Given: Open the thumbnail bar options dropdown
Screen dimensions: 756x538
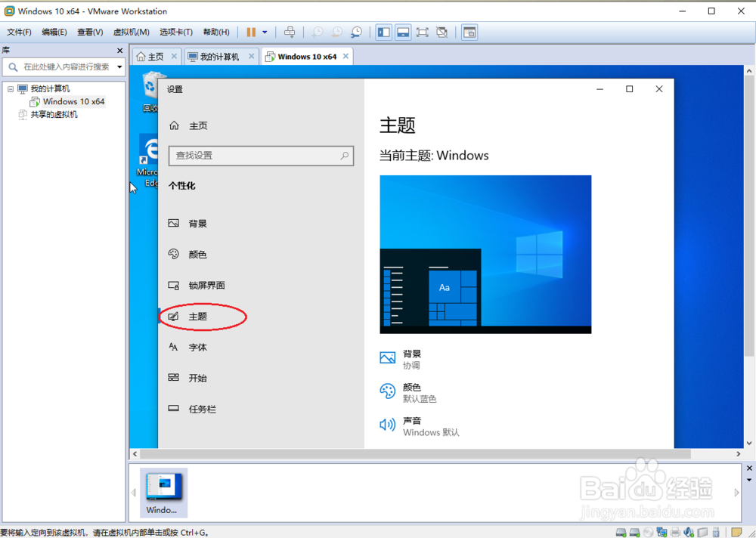Looking at the screenshot, I should (749, 480).
